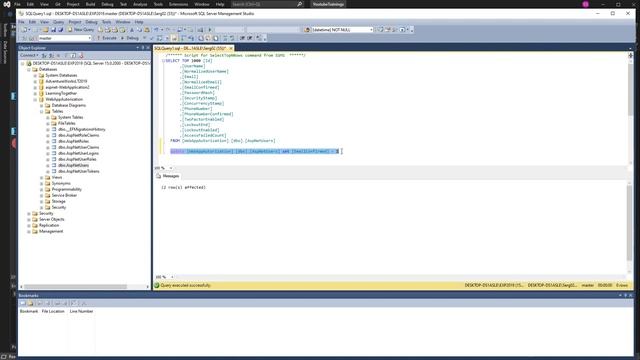Screen dimensions: 640x360
Task: Close the SQLQuery1.sql tab
Action: pos(231,48)
